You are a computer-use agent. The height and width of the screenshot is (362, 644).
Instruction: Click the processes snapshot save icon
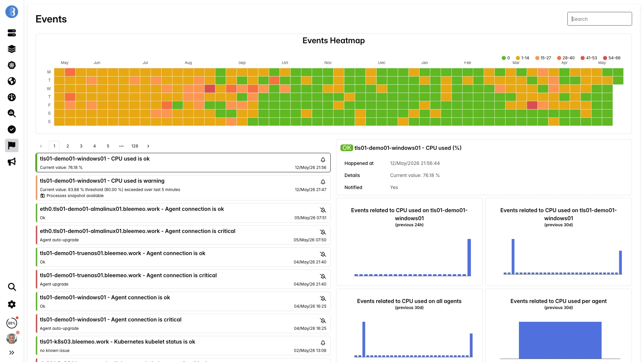(43, 196)
